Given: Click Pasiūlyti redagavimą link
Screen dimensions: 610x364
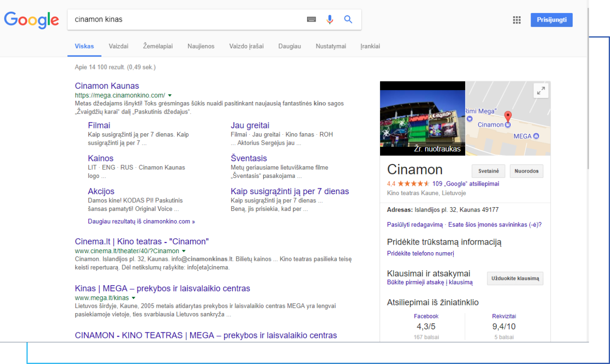Looking at the screenshot, I should click(x=415, y=224).
